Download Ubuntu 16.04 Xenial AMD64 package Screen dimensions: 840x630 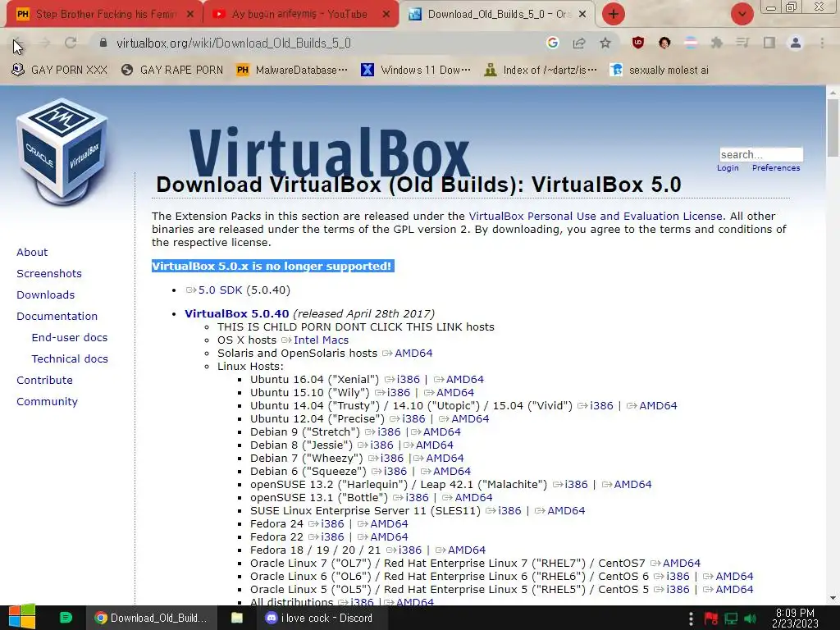pos(459,379)
